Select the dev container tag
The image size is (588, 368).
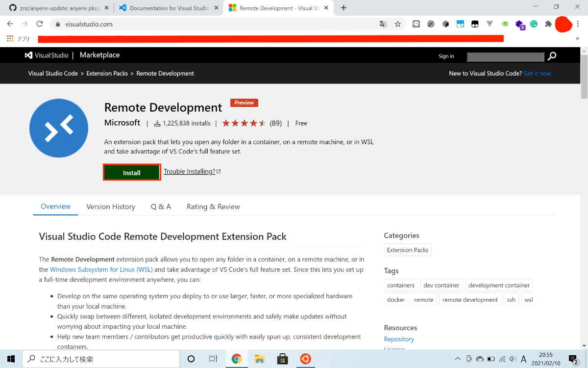(x=441, y=285)
